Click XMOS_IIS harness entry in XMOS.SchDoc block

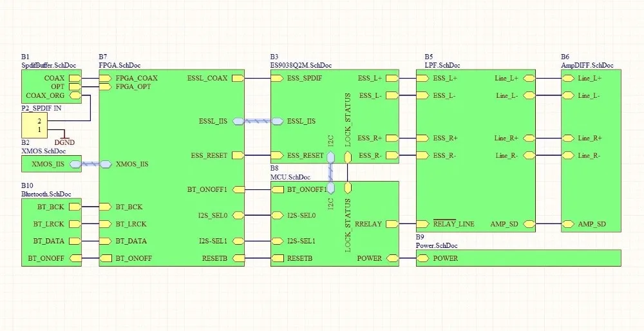point(75,164)
